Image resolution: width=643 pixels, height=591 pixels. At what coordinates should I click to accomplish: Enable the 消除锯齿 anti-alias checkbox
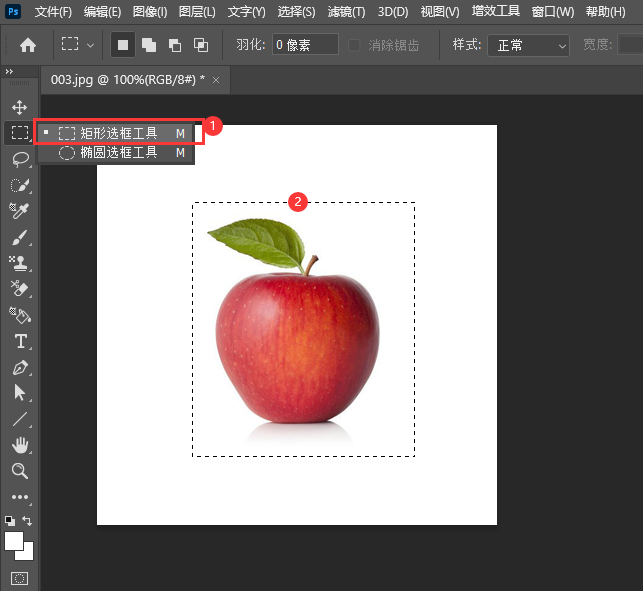tap(355, 45)
